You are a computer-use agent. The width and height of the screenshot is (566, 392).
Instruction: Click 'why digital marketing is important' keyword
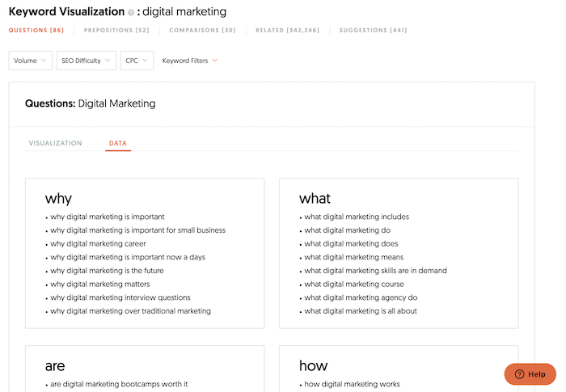pyautogui.click(x=108, y=217)
